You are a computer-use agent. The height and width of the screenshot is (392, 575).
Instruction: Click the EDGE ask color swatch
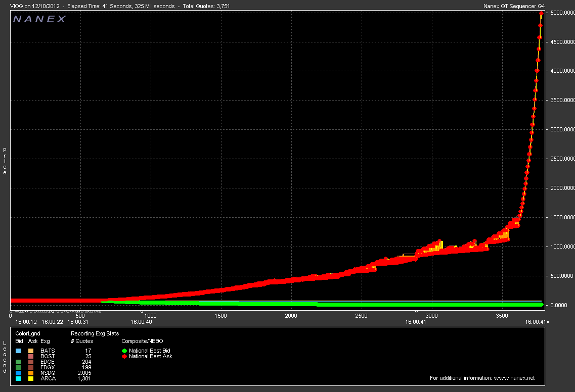click(31, 362)
